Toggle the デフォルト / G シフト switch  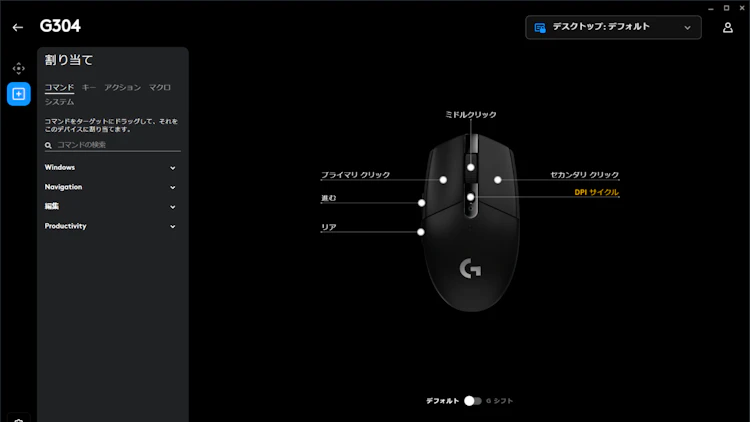click(x=473, y=401)
